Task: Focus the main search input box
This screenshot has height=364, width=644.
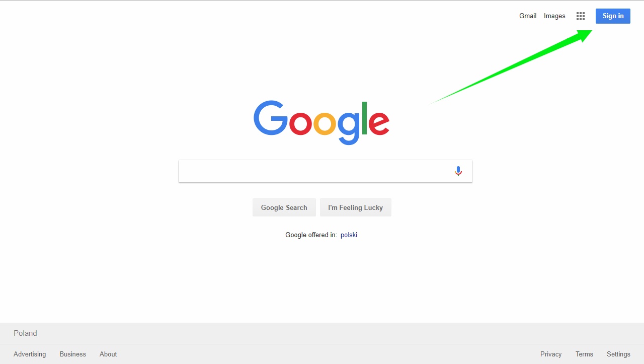Action: (314, 171)
